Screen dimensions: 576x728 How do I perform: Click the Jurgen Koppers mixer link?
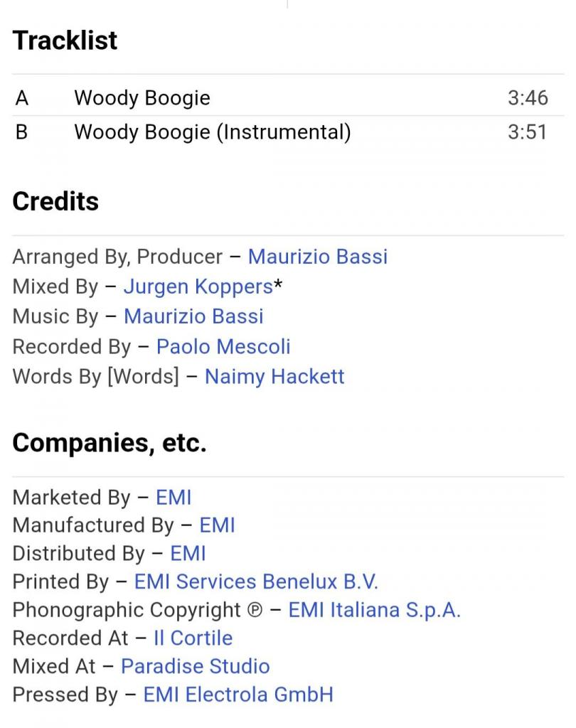198,287
